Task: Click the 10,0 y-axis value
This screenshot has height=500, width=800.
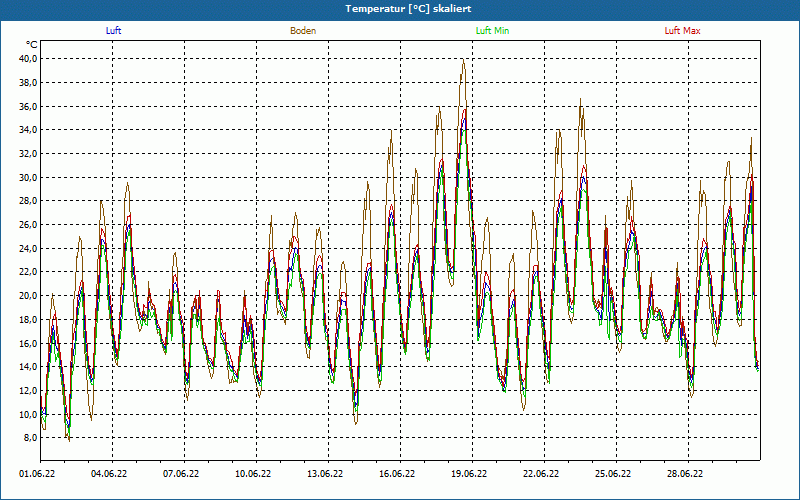Action: (28, 414)
